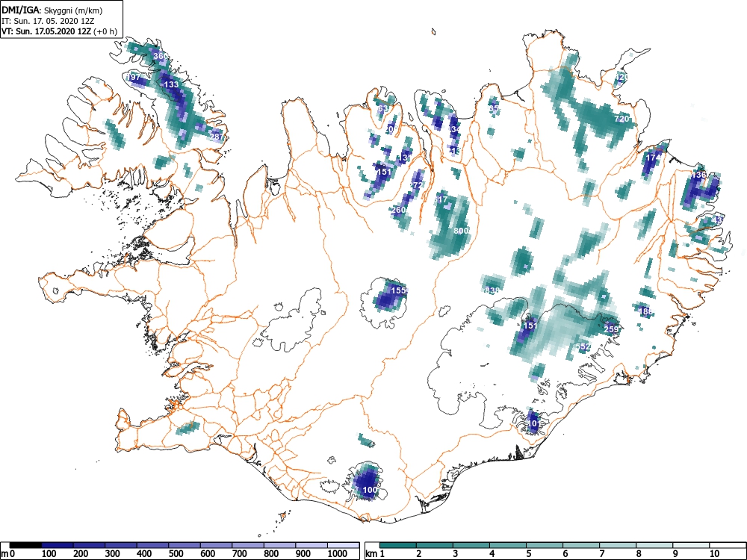The width and height of the screenshot is (747, 560).
Task: Pick the 287 visibility label
Action: (217, 137)
